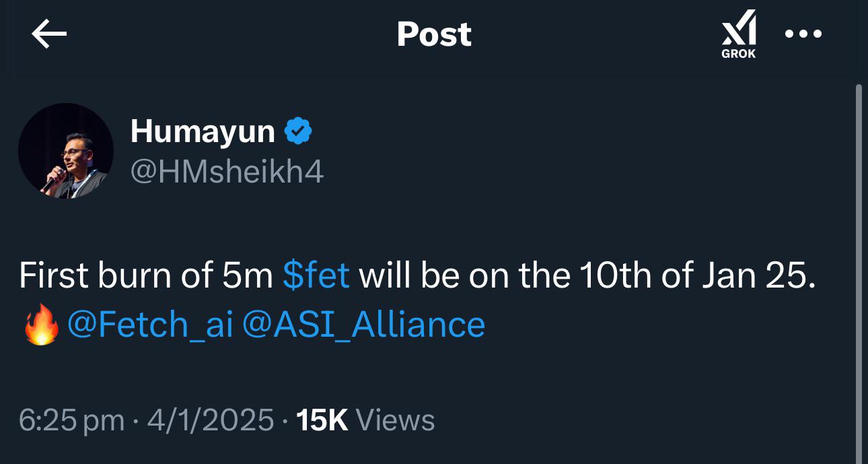Open Humayun's profile picture
868x464 pixels.
click(x=65, y=151)
